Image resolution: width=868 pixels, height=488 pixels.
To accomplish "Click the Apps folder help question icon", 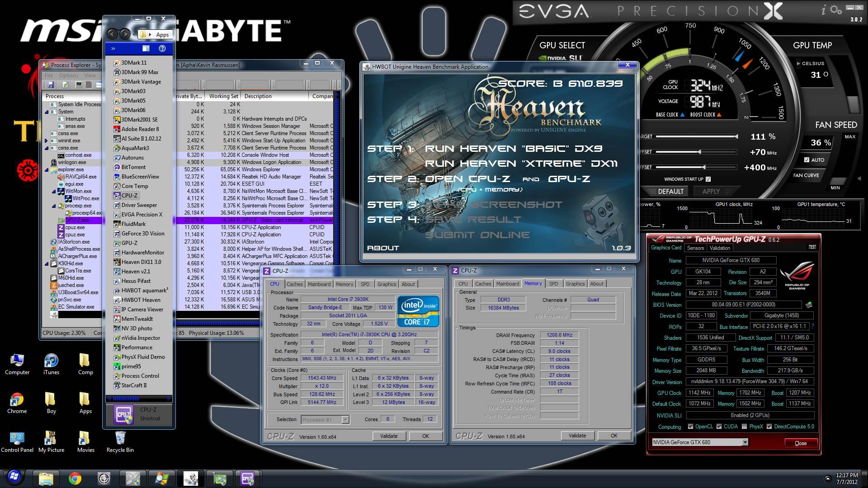I will (x=162, y=48).
